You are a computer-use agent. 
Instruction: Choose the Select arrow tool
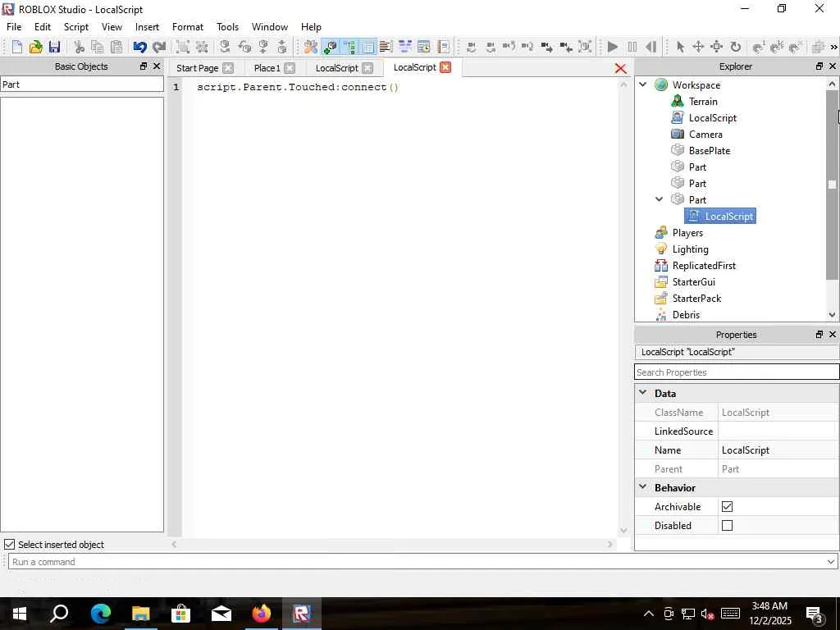click(x=680, y=47)
